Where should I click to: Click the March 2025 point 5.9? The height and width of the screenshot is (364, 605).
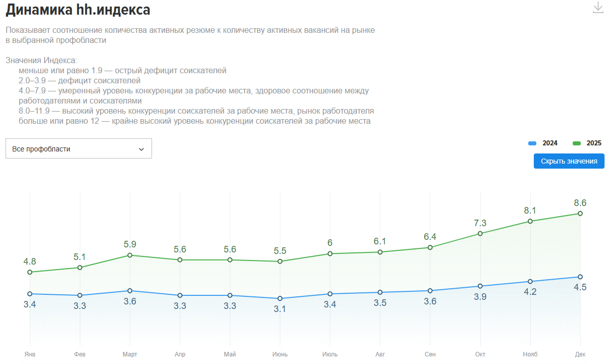point(130,255)
